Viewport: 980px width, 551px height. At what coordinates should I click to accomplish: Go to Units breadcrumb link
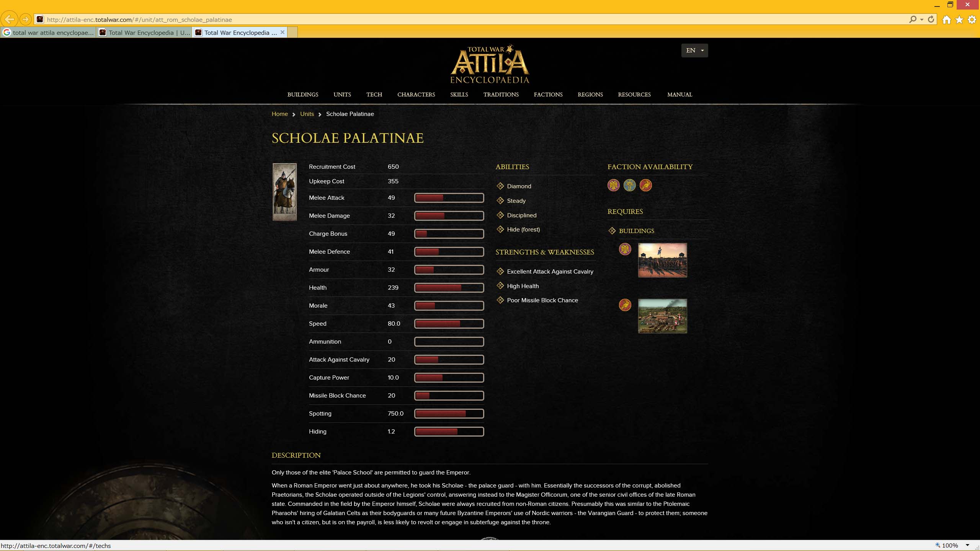[x=307, y=114]
